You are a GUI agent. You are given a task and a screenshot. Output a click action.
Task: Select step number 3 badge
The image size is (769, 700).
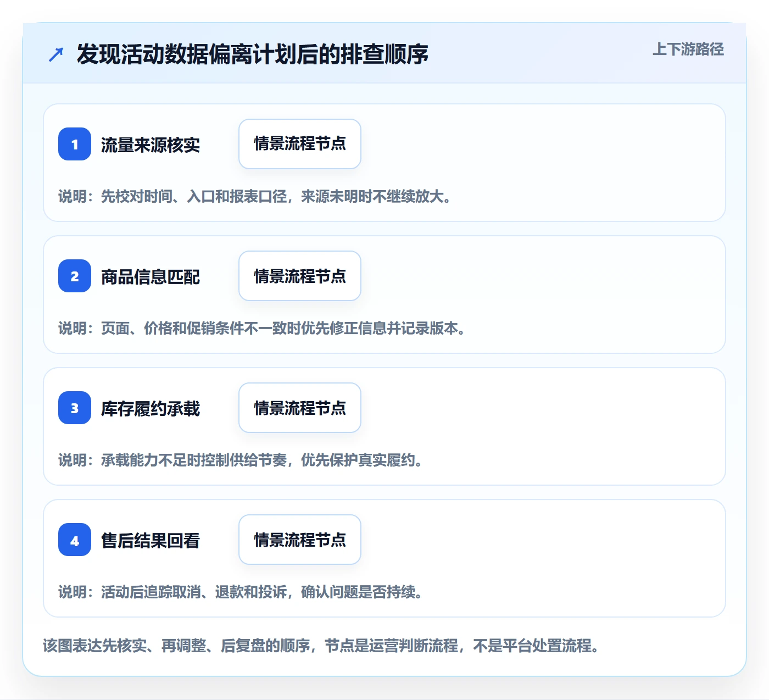click(75, 408)
